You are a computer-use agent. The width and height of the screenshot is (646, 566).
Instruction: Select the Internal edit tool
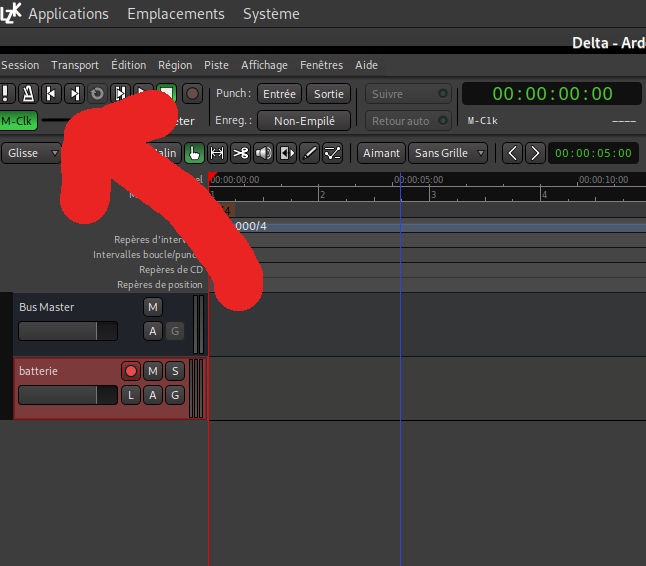point(332,153)
